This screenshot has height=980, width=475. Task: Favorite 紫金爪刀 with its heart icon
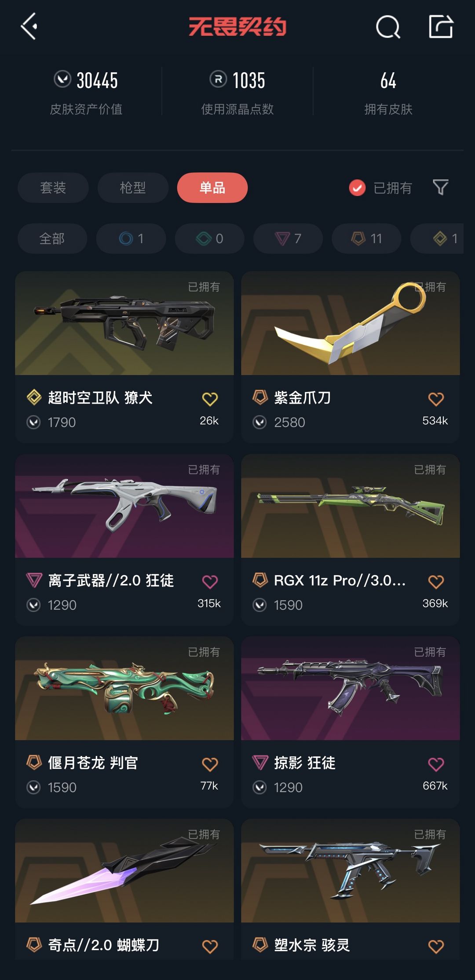pyautogui.click(x=436, y=399)
